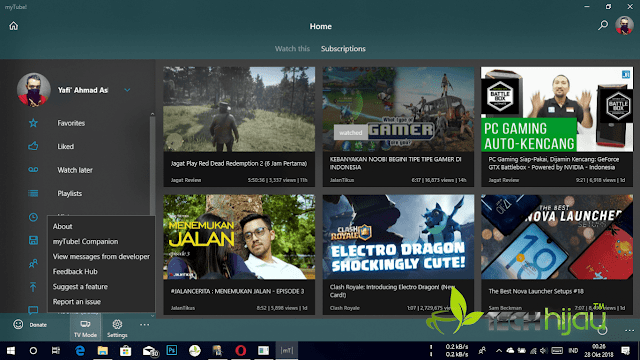Viewport: 640px width, 360px height.
Task: Expand the account chevron next to Yafi' Ahmad
Action: point(127,90)
